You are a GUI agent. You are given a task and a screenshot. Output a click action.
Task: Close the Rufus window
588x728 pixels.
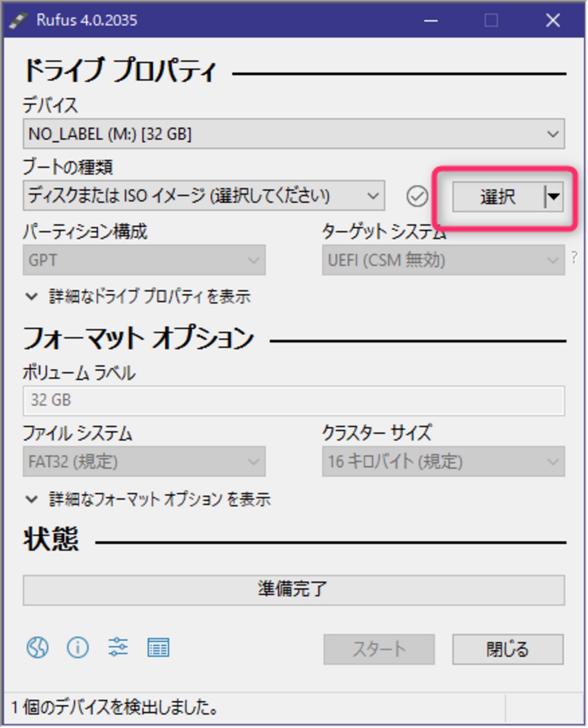coord(553,20)
